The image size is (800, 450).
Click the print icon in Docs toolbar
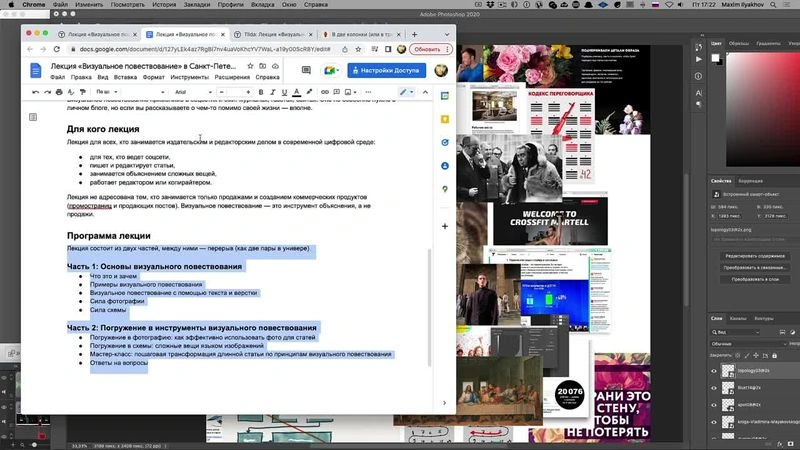point(59,92)
